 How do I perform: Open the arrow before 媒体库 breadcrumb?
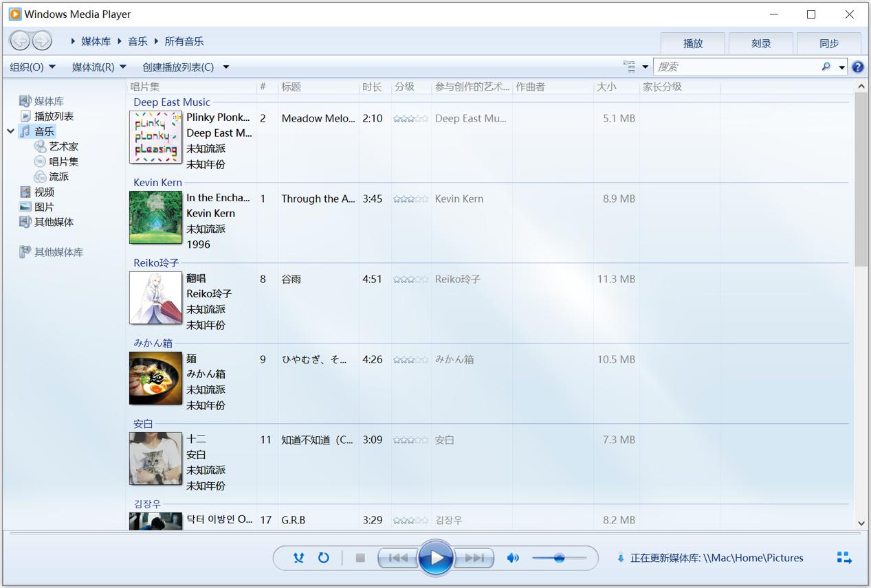coord(73,41)
